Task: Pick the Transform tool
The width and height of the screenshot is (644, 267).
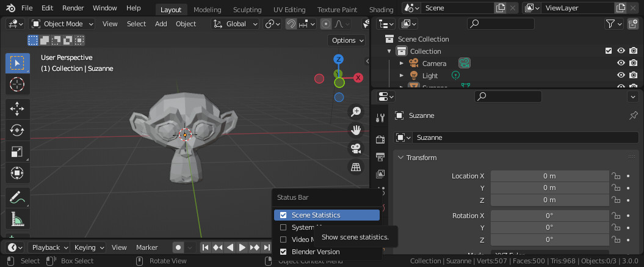Action: click(17, 173)
